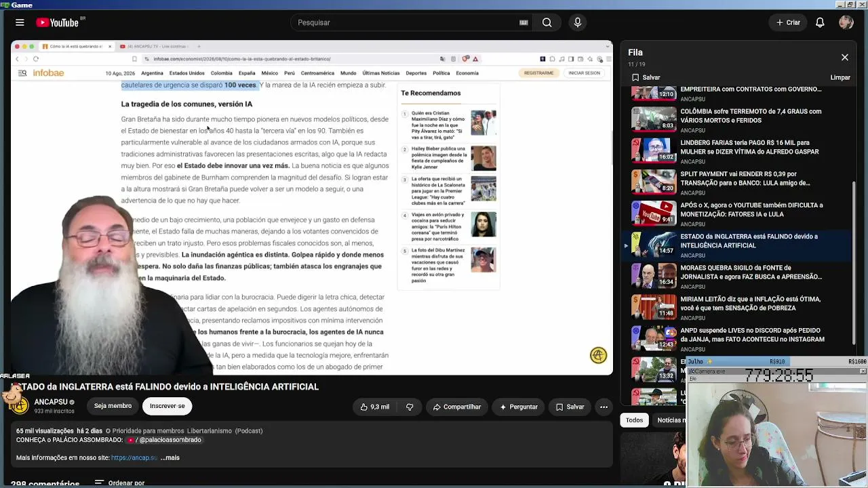Click the Game window title in top bar
868x488 pixels.
coord(22,5)
